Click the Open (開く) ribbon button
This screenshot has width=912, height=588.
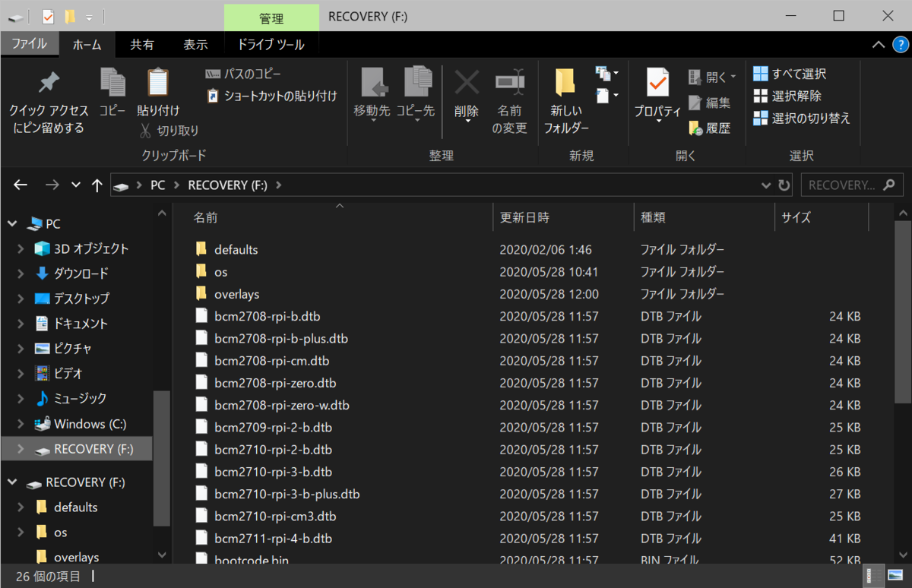point(712,77)
